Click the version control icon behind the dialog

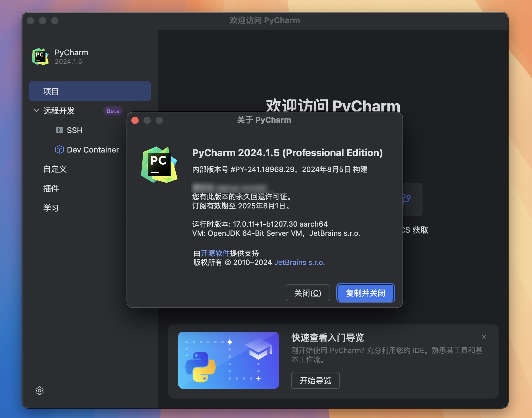(x=407, y=199)
